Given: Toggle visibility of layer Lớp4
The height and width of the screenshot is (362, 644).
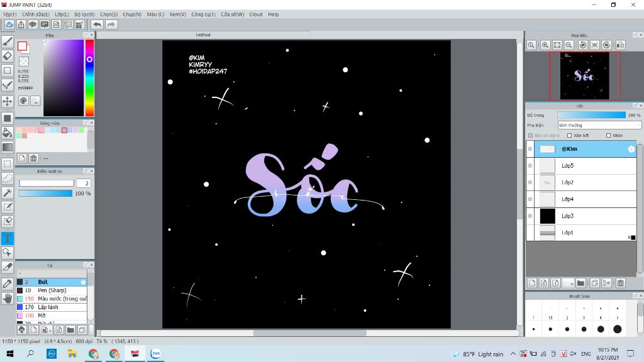Looking at the screenshot, I should [x=530, y=199].
